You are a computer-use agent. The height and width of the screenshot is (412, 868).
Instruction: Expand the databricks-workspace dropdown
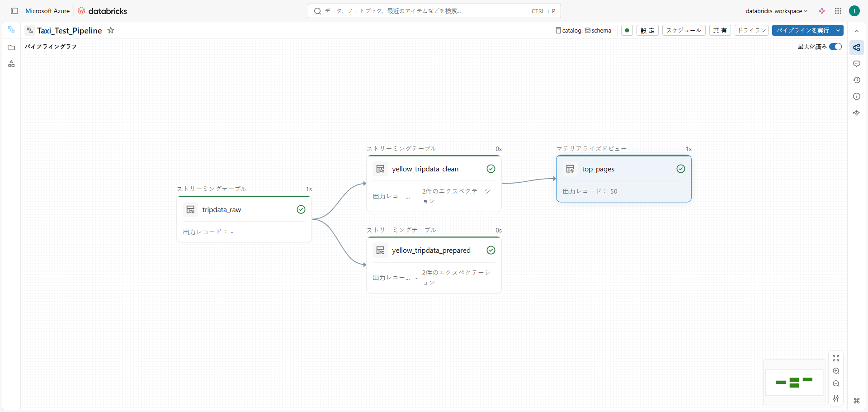click(x=776, y=11)
